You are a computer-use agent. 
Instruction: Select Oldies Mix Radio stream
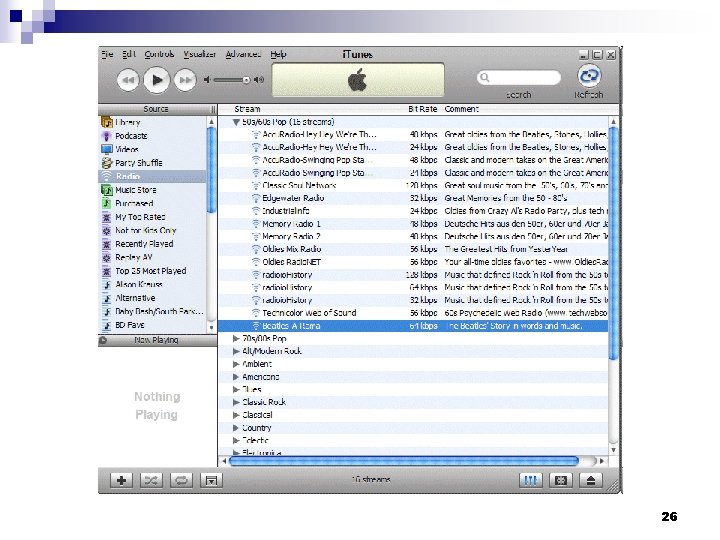point(413,249)
